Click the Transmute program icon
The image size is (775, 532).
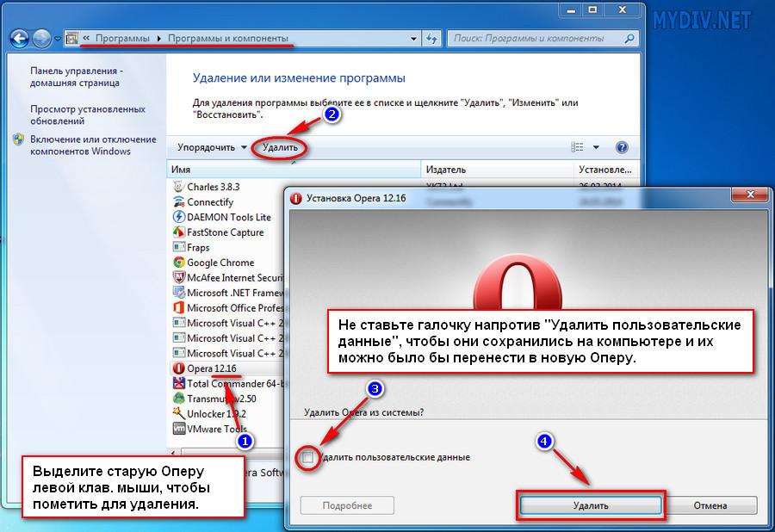point(178,399)
